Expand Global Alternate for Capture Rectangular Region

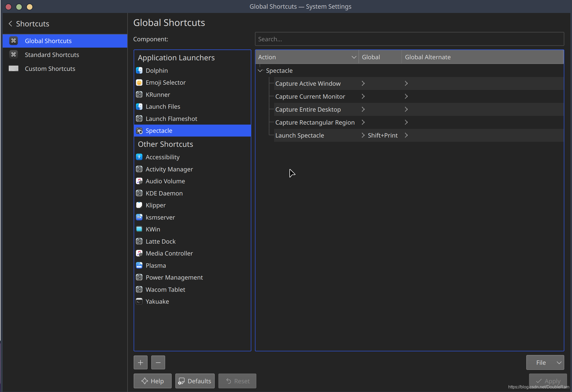click(x=406, y=122)
